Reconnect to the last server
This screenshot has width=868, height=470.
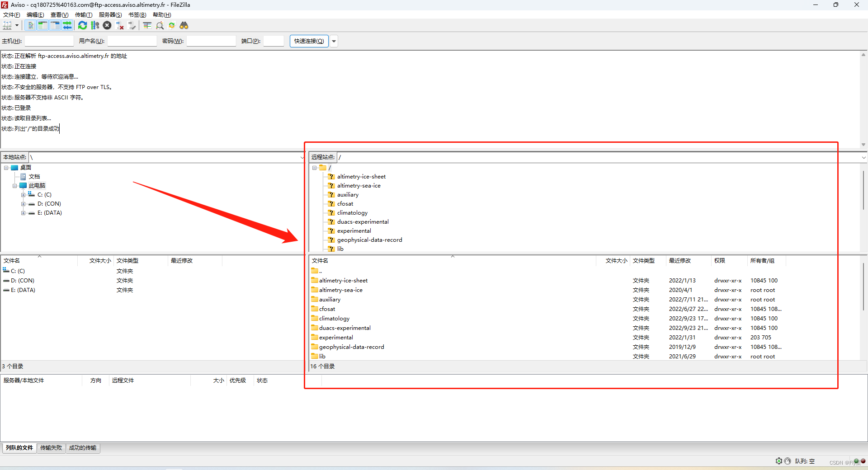point(132,25)
